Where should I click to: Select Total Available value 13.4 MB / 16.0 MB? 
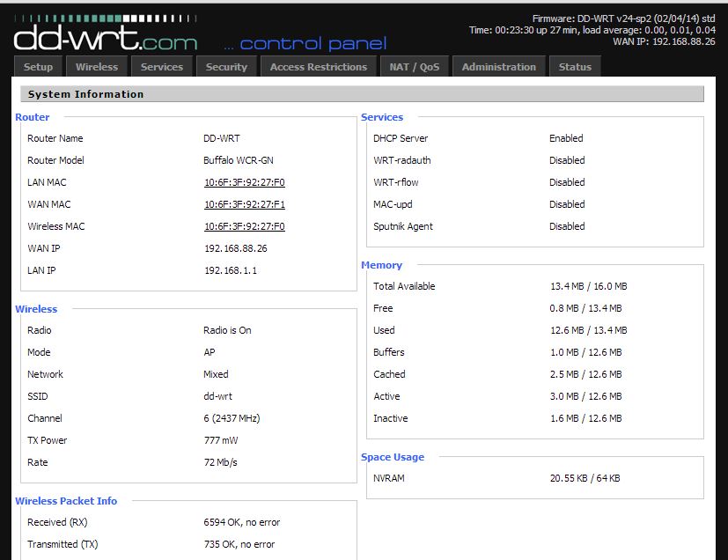pyautogui.click(x=589, y=286)
